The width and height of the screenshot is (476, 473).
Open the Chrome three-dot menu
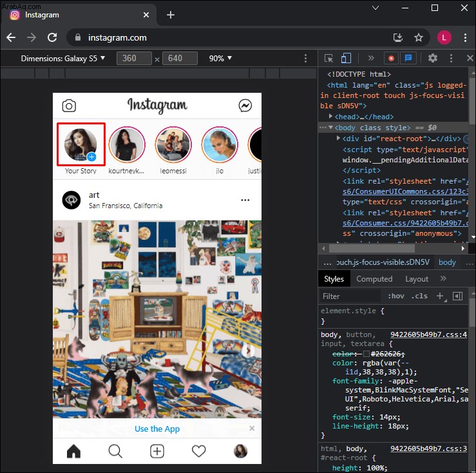(x=465, y=37)
